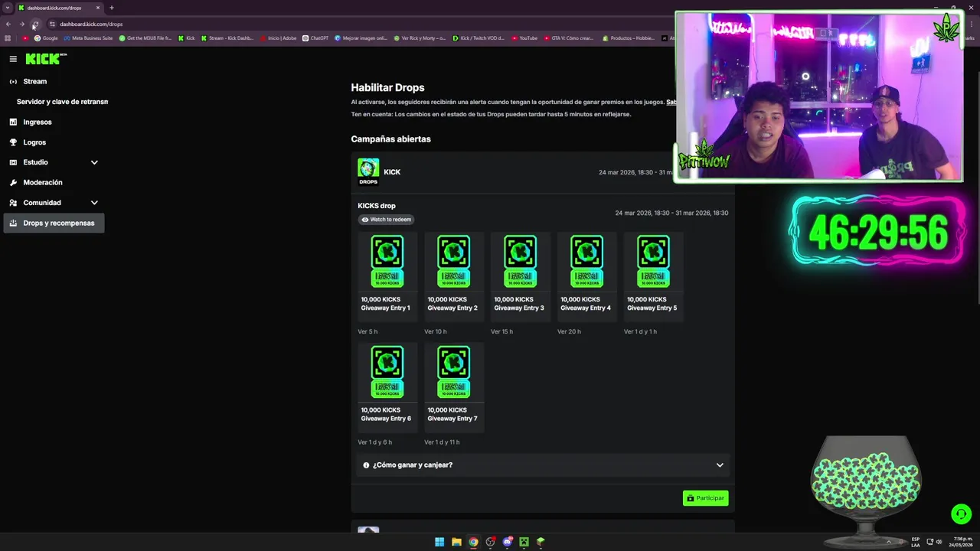This screenshot has height=551, width=980.
Task: Open the volume control in system tray
Action: pos(940,542)
